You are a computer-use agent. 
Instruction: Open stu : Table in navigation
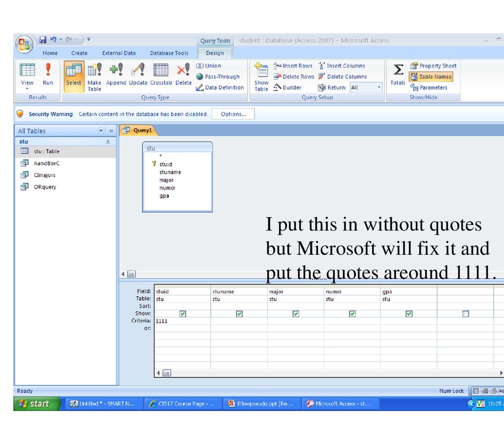point(65,152)
